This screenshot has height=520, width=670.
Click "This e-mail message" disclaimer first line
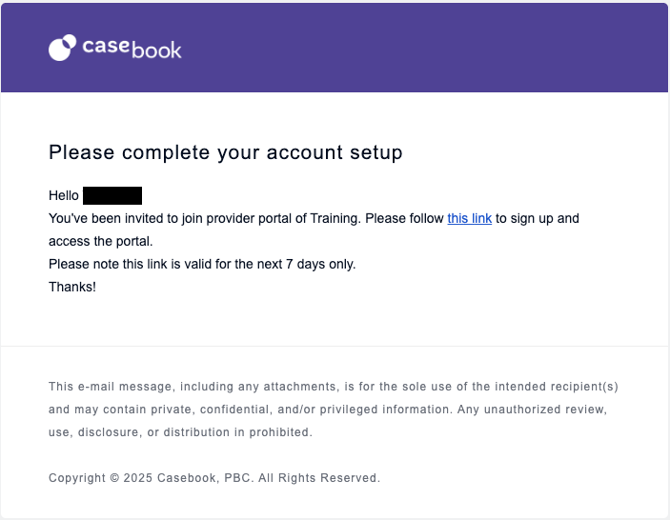point(112,386)
